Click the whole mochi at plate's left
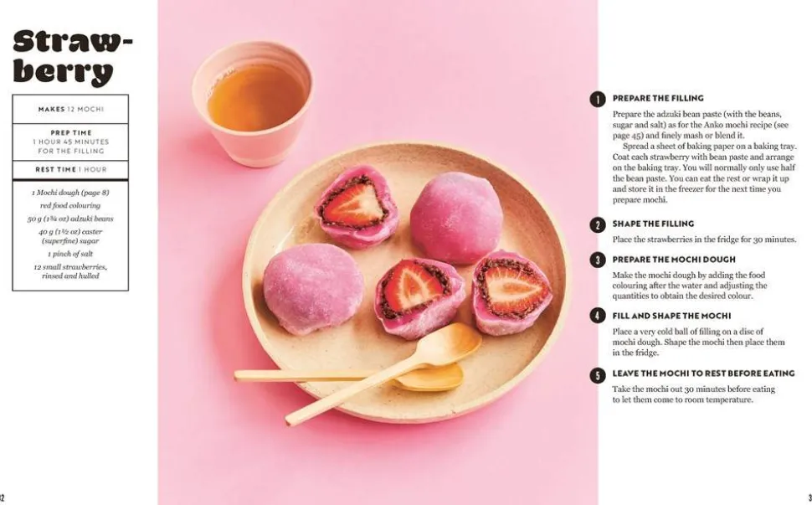The width and height of the screenshot is (812, 505). tap(312, 288)
